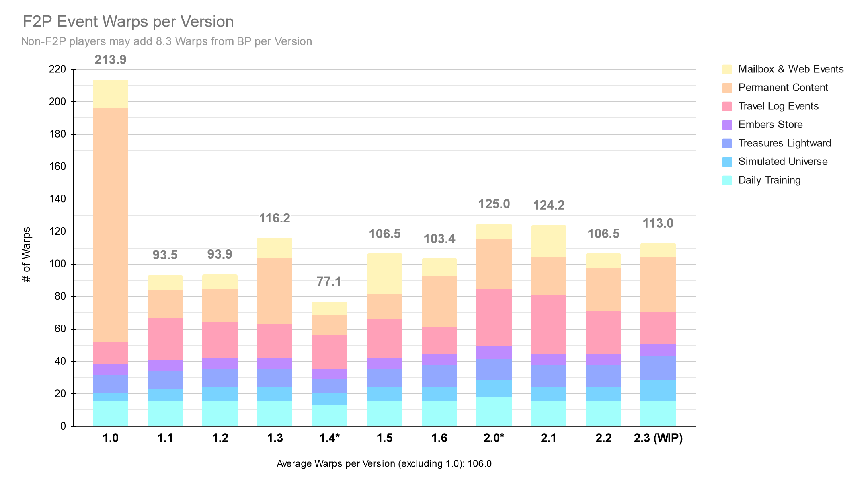868x477 pixels.
Task: Click the Treasures Lightward legend swatch
Action: [x=727, y=143]
